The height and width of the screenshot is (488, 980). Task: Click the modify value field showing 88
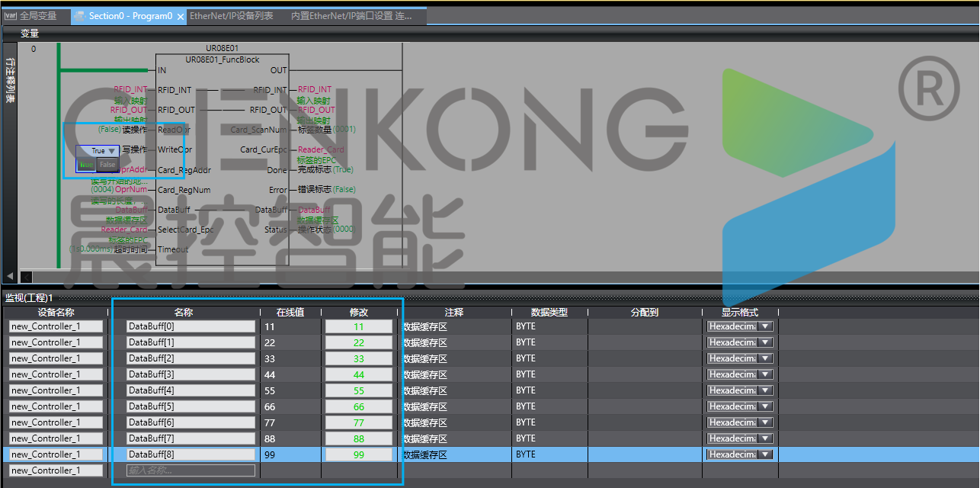359,438
